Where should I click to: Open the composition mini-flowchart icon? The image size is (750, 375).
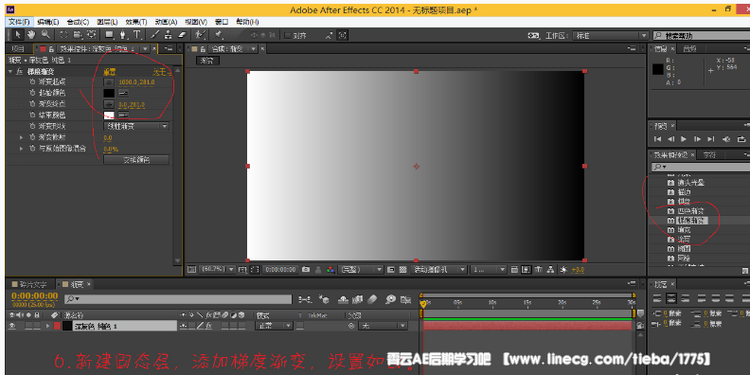coord(304,300)
